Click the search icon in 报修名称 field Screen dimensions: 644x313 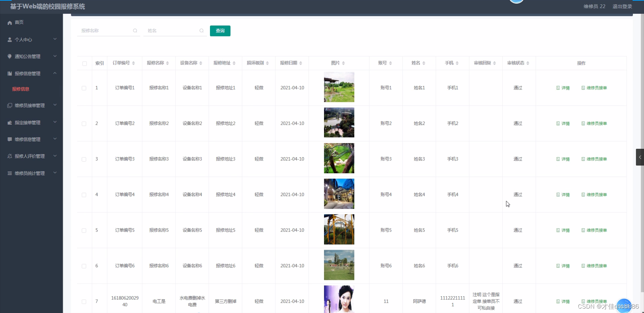(x=135, y=30)
